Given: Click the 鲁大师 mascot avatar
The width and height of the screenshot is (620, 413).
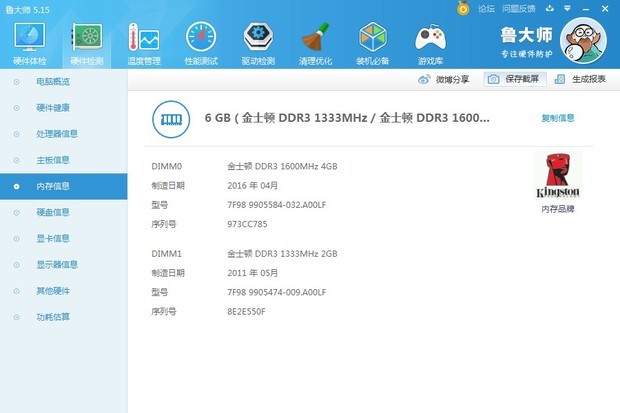Looking at the screenshot, I should [583, 40].
